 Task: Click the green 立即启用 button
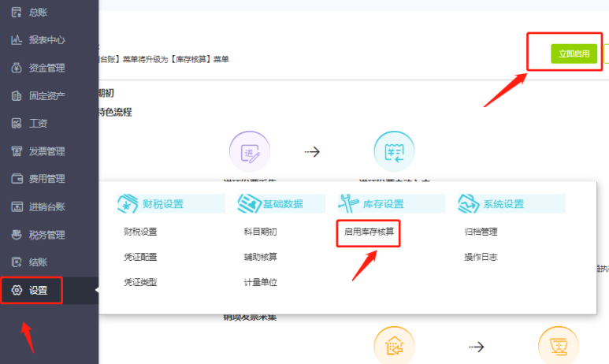[x=574, y=54]
